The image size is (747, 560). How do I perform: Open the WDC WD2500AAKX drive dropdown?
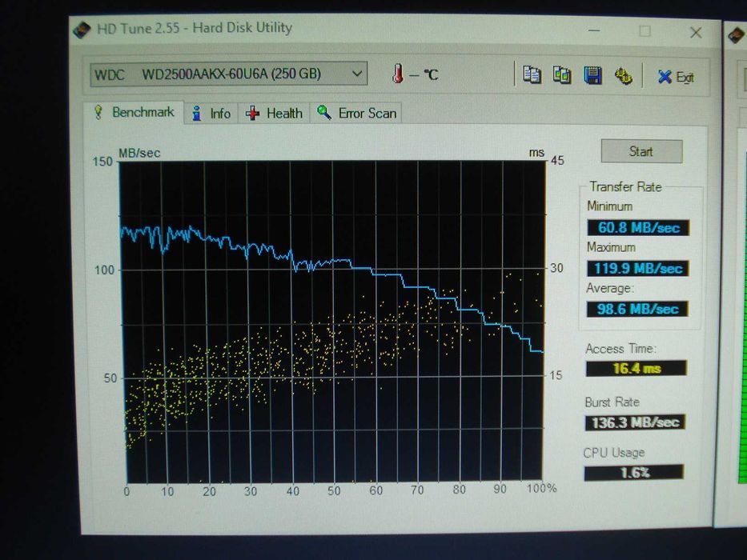(x=229, y=74)
